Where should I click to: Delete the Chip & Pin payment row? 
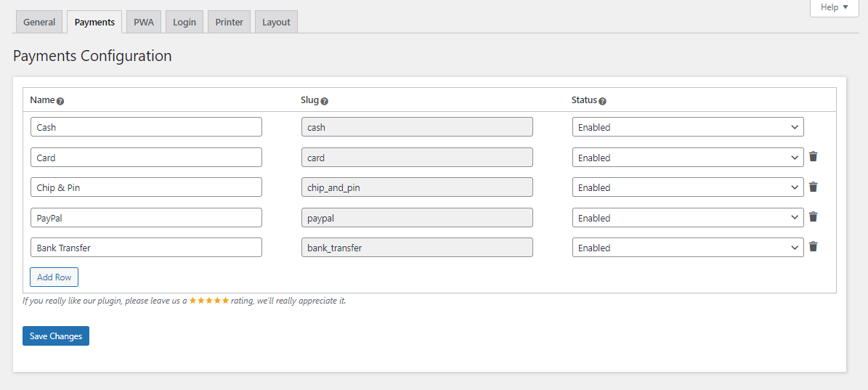tap(814, 187)
